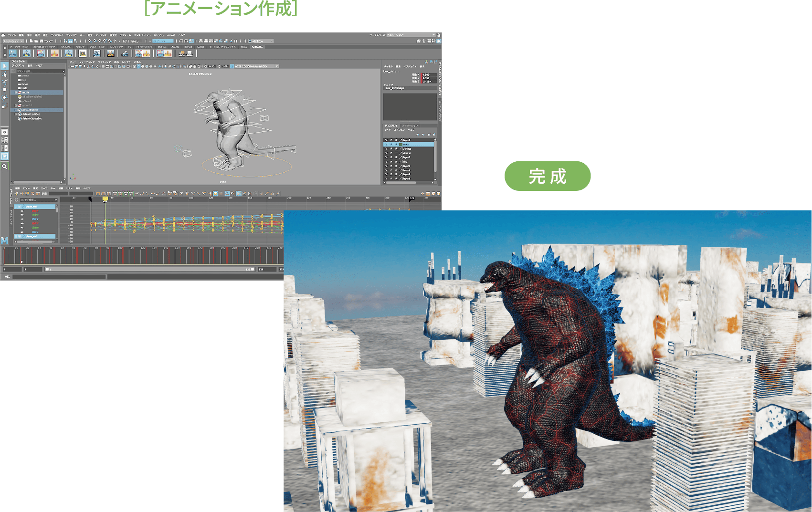Click Move layer up icon in Layer Editor
The image size is (812, 512).
[x=418, y=135]
